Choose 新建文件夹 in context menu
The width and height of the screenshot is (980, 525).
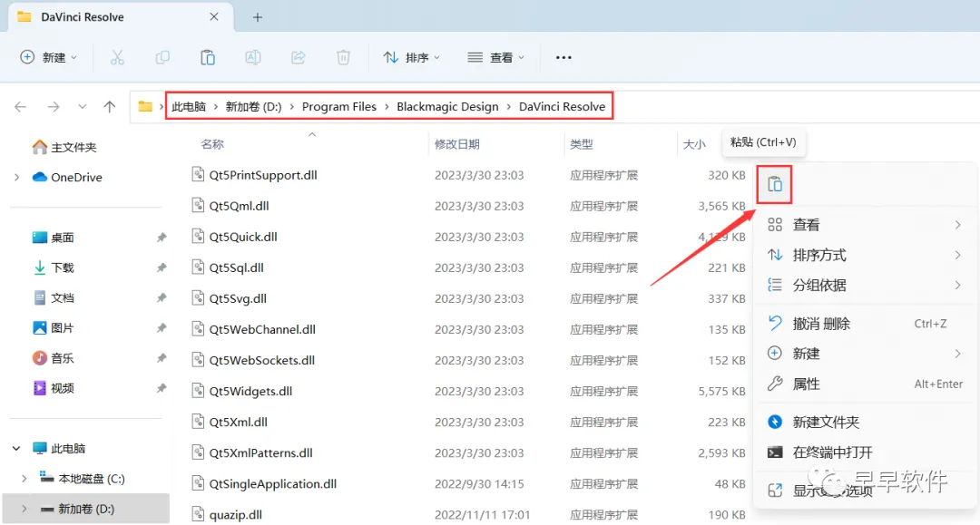coord(865,422)
